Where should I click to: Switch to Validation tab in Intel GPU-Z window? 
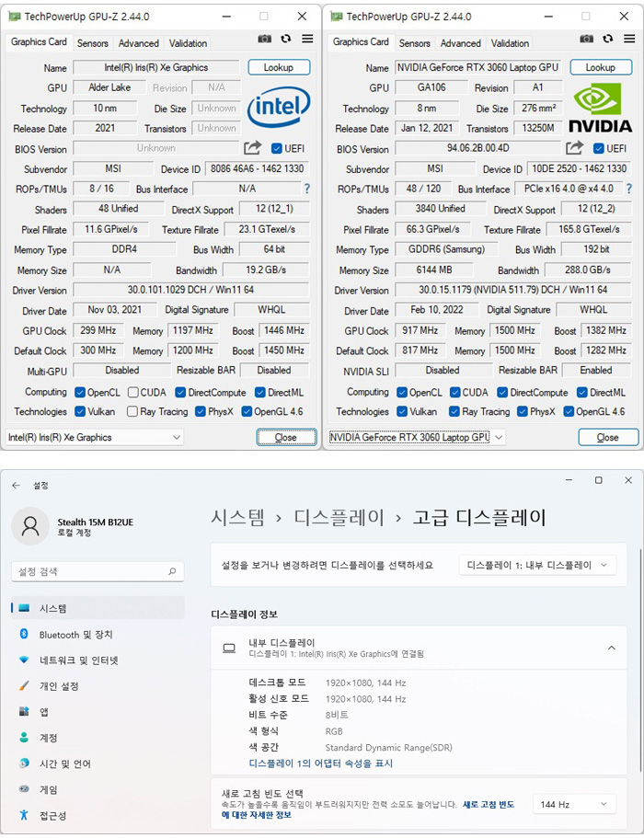(188, 43)
